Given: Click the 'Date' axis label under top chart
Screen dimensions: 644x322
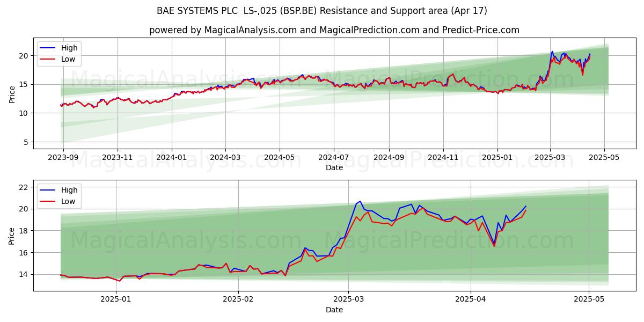Looking at the screenshot, I should point(334,167).
